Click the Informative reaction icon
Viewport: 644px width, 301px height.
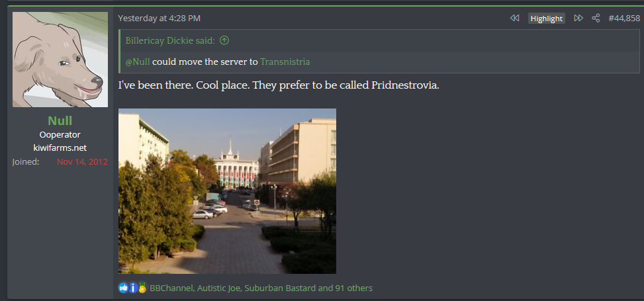133,288
